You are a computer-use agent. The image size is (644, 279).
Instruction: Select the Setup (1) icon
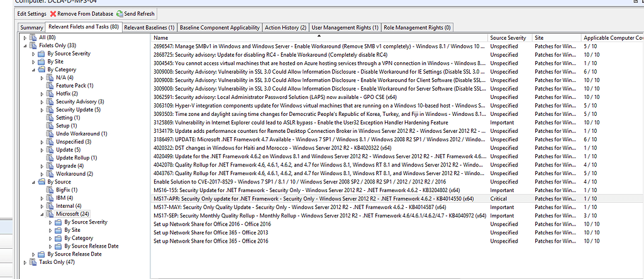pyautogui.click(x=50, y=126)
